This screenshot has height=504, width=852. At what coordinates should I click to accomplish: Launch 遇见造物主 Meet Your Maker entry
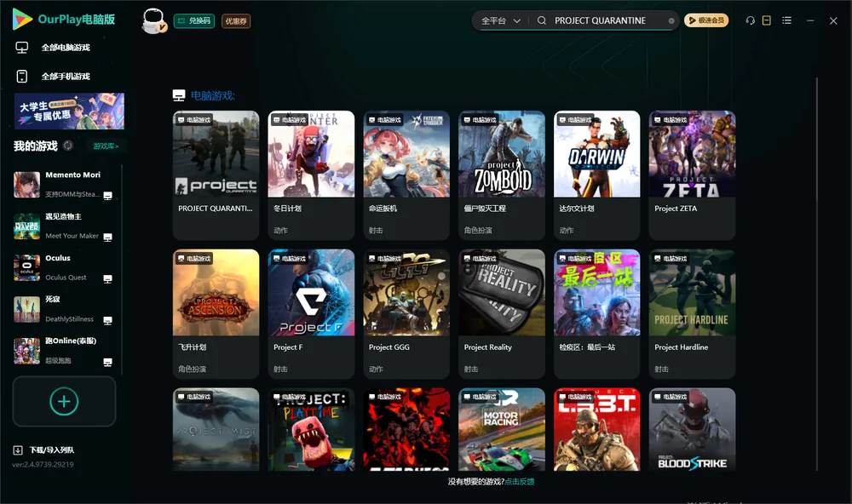[62, 226]
